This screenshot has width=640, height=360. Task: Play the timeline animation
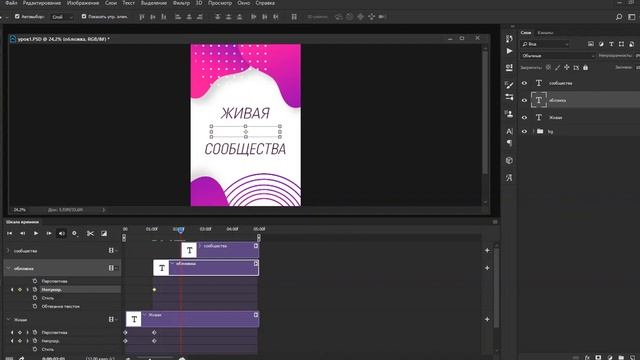(36, 233)
